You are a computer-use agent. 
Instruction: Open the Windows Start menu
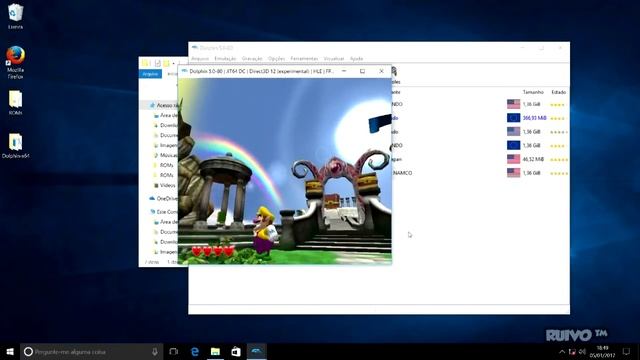(x=10, y=351)
